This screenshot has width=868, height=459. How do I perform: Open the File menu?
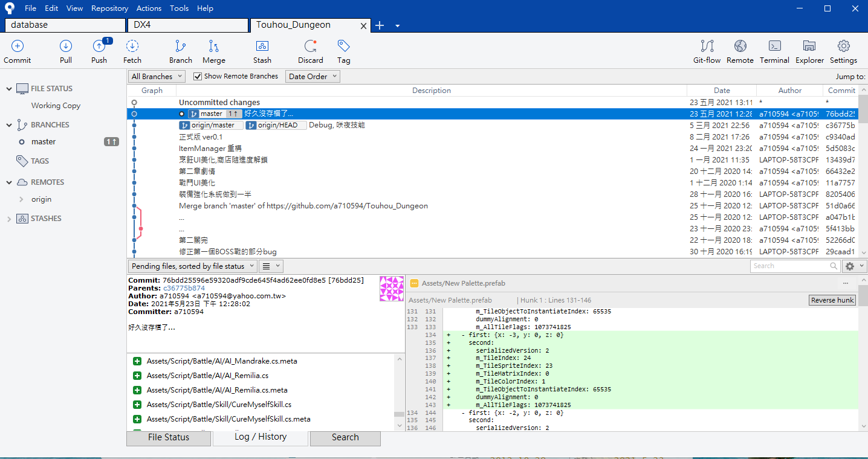31,8
